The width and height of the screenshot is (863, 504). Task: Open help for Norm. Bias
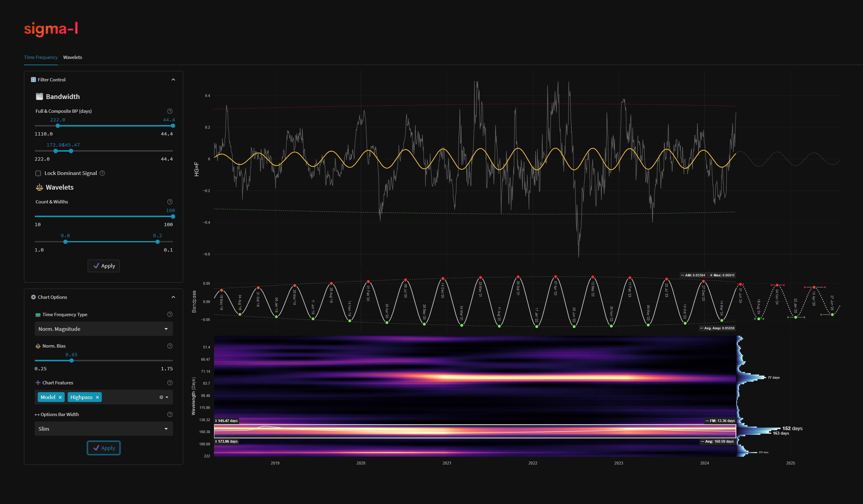point(170,346)
